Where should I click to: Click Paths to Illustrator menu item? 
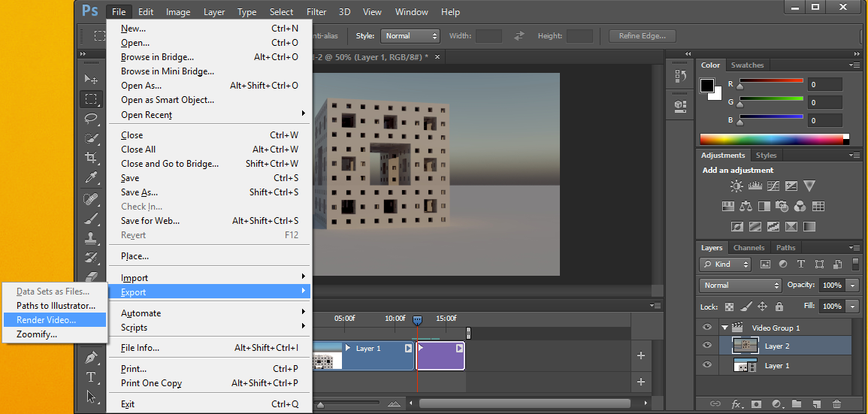pyautogui.click(x=54, y=305)
